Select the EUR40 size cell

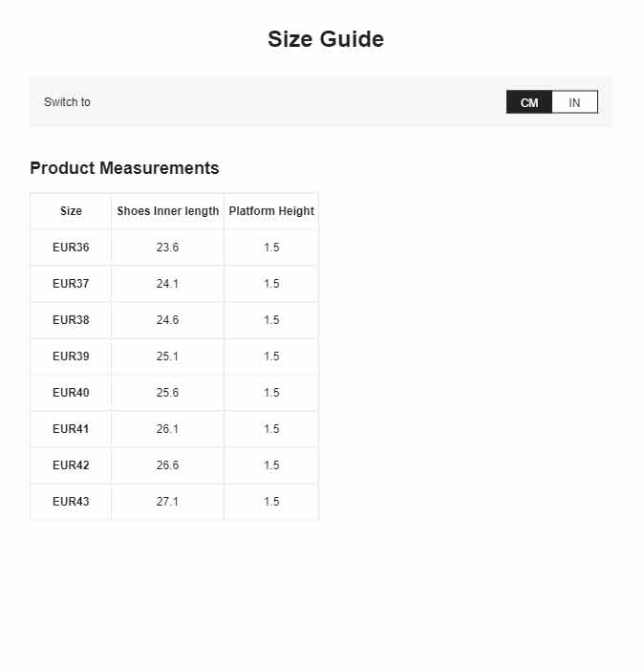click(x=71, y=393)
